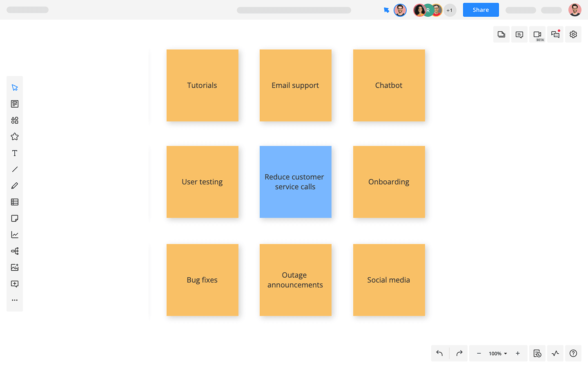Image resolution: width=588 pixels, height=368 pixels.
Task: Open the chart tool
Action: [15, 235]
